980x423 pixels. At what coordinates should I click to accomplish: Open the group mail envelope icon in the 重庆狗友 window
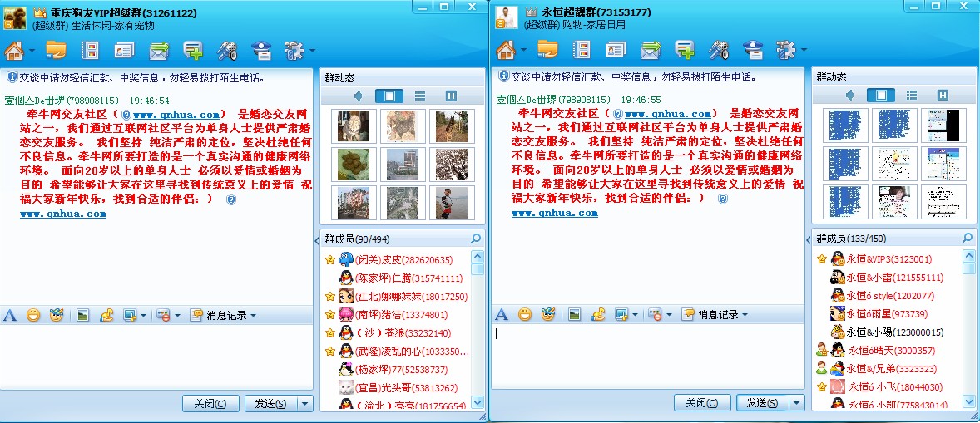coord(159,51)
